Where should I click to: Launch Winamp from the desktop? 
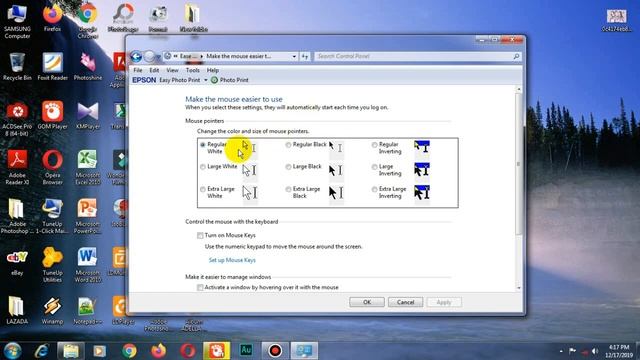point(53,310)
